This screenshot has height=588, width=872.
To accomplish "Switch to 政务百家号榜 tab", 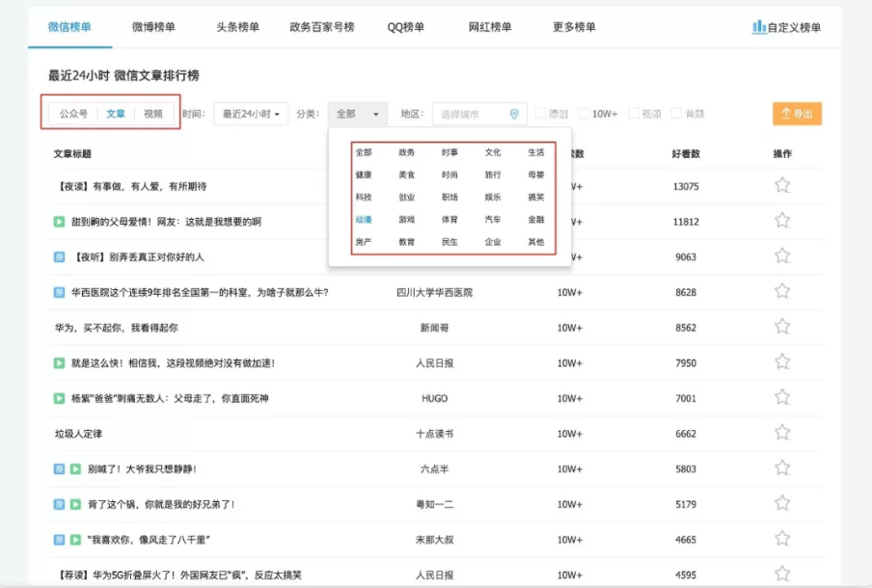I will [322, 27].
